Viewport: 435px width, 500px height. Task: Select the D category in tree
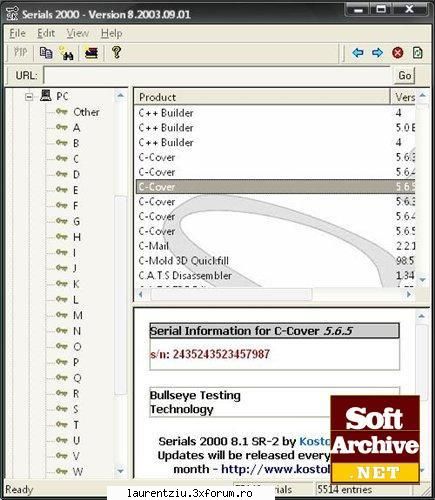pyautogui.click(x=76, y=174)
